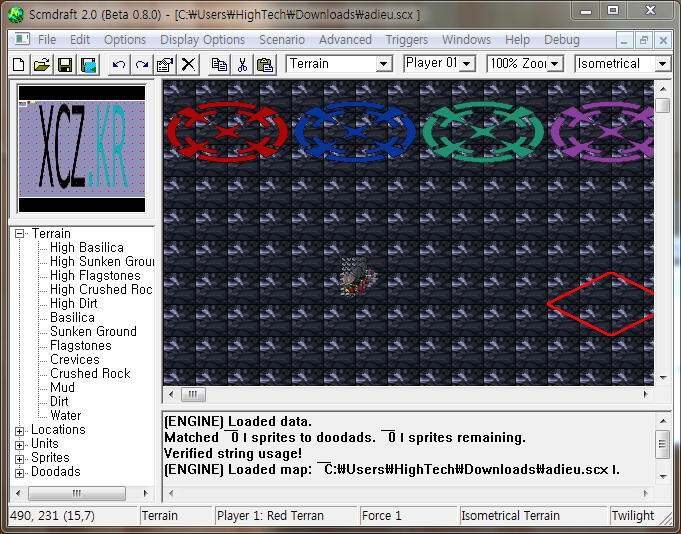Click 'Twilight' tileset in status bar
This screenshot has height=534, width=681.
click(x=632, y=516)
